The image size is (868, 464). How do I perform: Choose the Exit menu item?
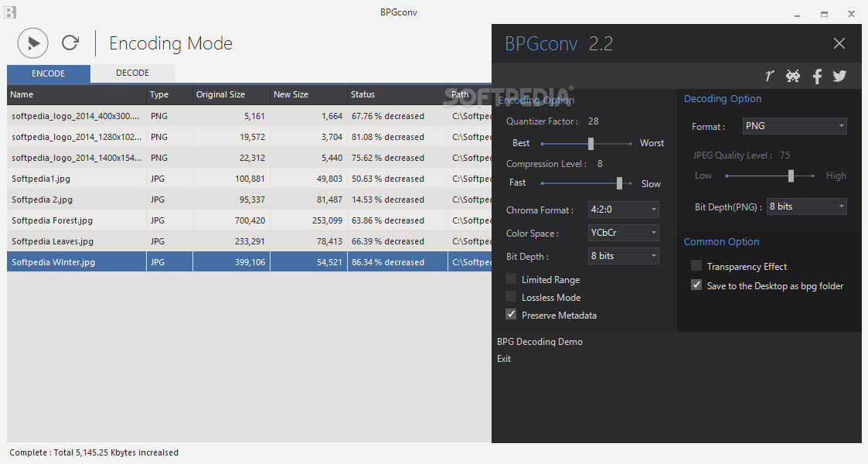pyautogui.click(x=504, y=359)
